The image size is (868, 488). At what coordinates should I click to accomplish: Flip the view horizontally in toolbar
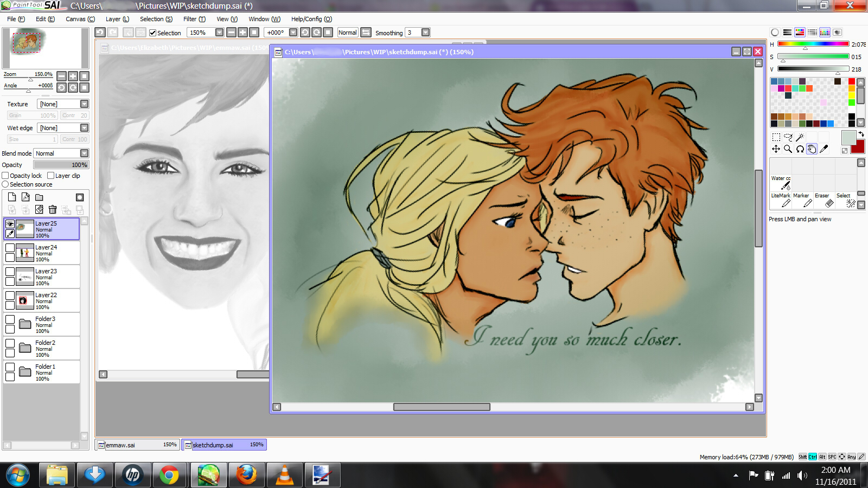click(x=366, y=33)
